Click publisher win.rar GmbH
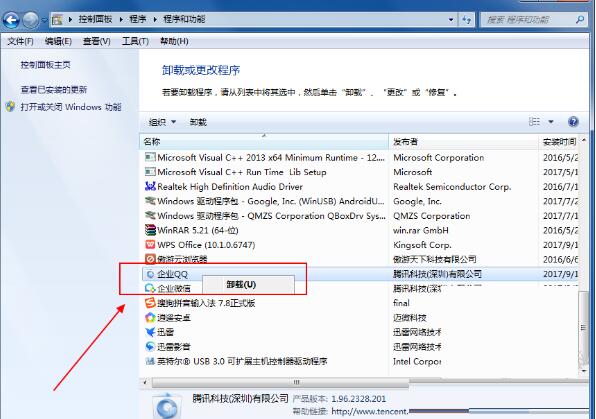This screenshot has width=596, height=419. pos(421,230)
